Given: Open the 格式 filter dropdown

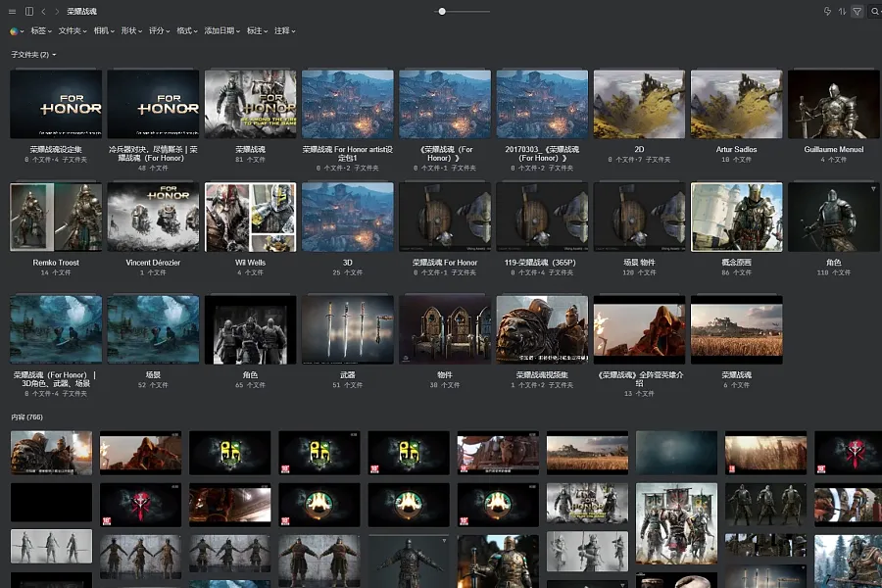Looking at the screenshot, I should tap(187, 31).
